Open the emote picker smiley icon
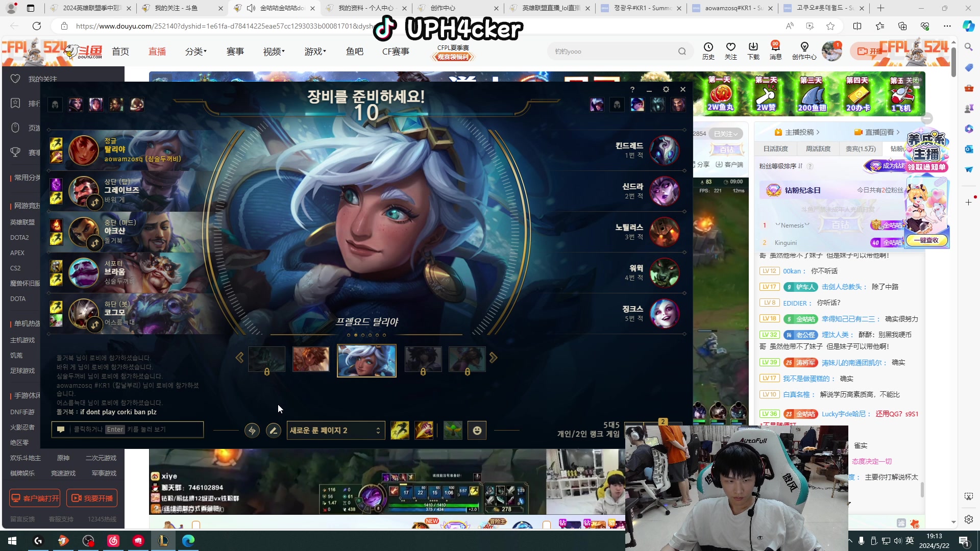Image resolution: width=980 pixels, height=551 pixels. point(477,431)
